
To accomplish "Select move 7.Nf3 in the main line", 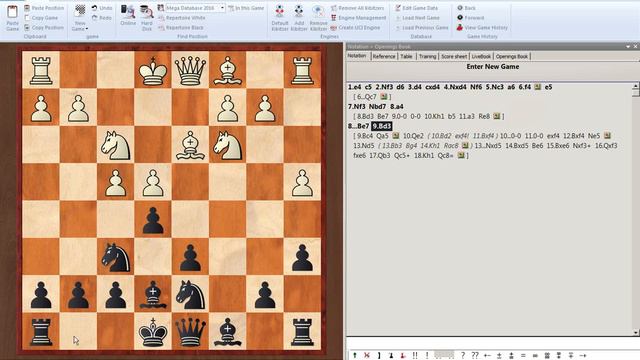I will pyautogui.click(x=357, y=107).
